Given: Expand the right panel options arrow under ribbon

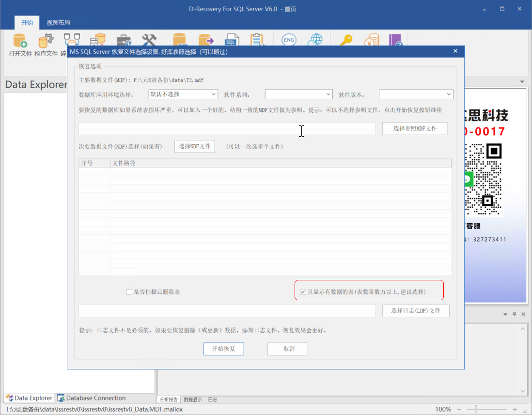Looking at the screenshot, I should coord(522,82).
